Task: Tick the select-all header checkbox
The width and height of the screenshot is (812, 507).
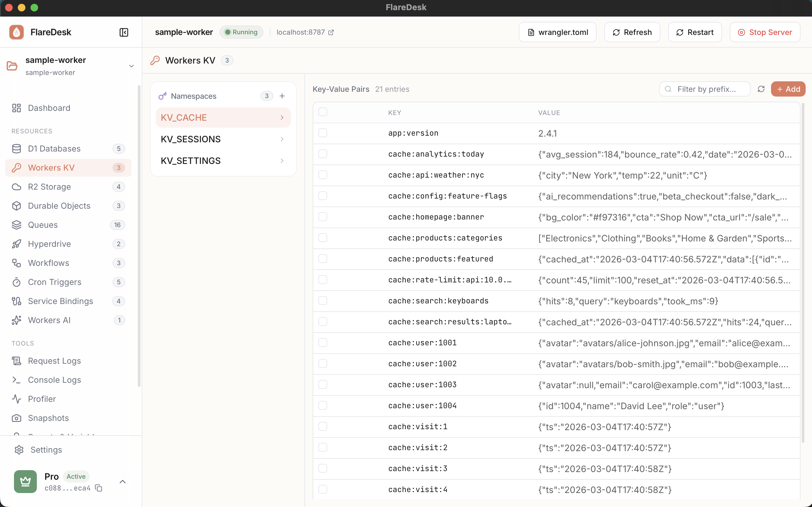Action: [322, 112]
